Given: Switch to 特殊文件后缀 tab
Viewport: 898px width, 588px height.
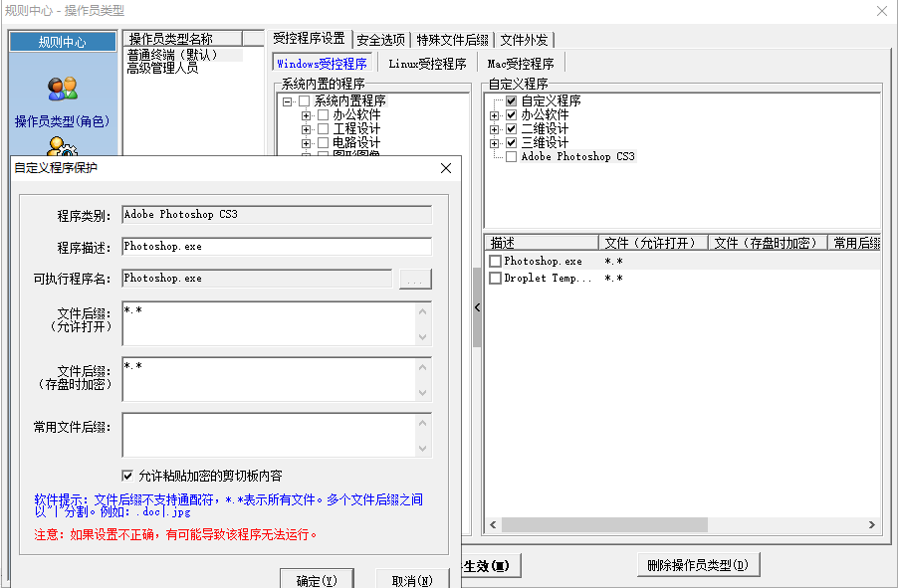Looking at the screenshot, I should click(452, 40).
